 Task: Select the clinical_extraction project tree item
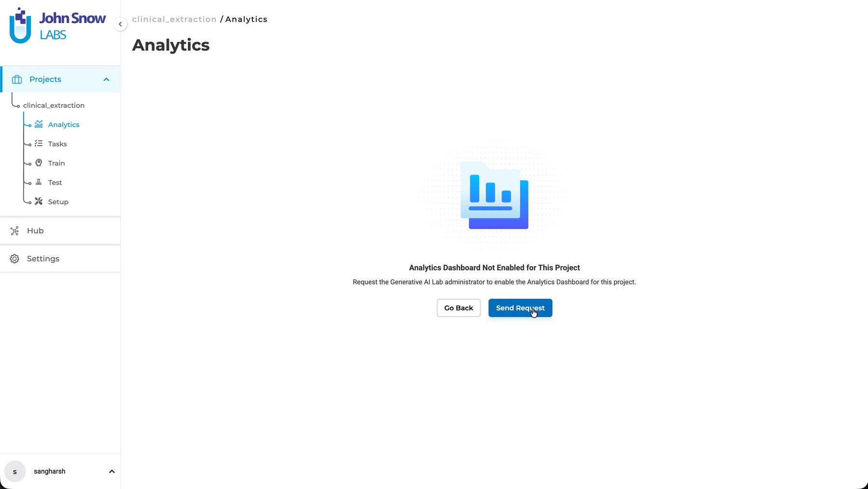pyautogui.click(x=54, y=105)
